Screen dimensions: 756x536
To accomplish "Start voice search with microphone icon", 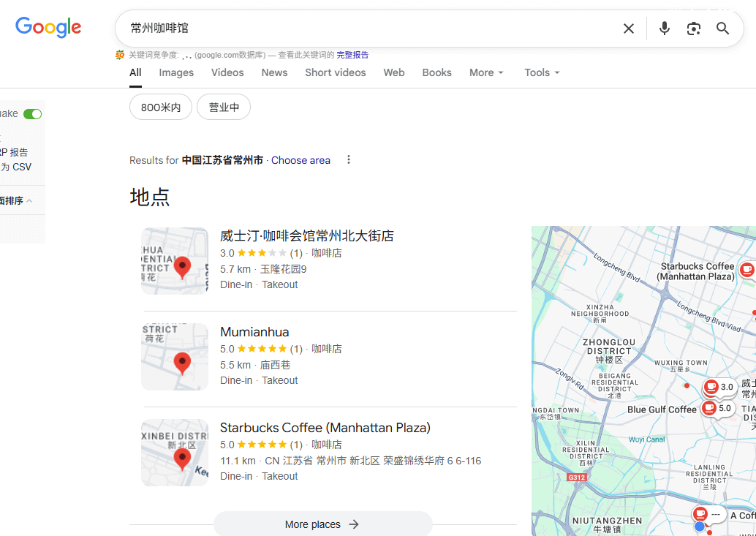I will (x=665, y=29).
